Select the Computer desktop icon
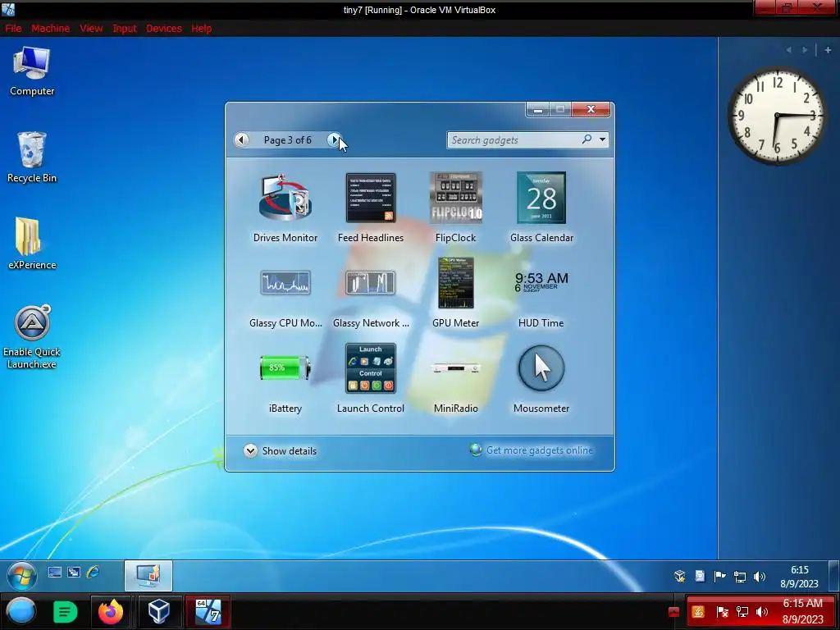This screenshot has width=840, height=630. tap(32, 71)
